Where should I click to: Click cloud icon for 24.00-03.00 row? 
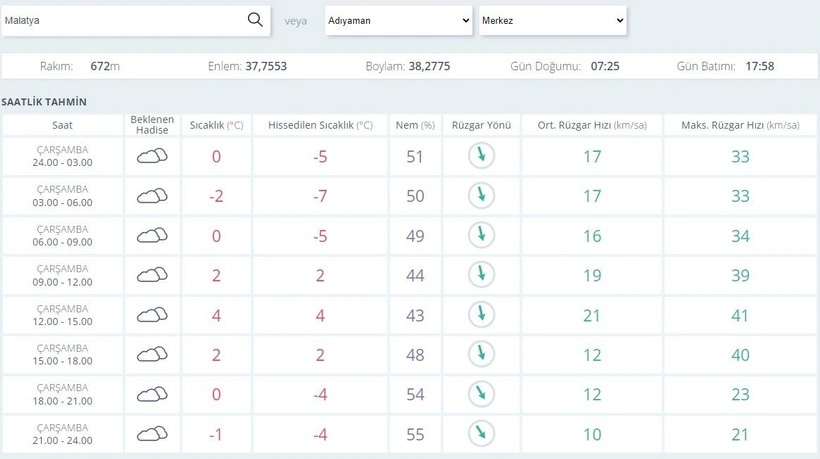(x=152, y=156)
